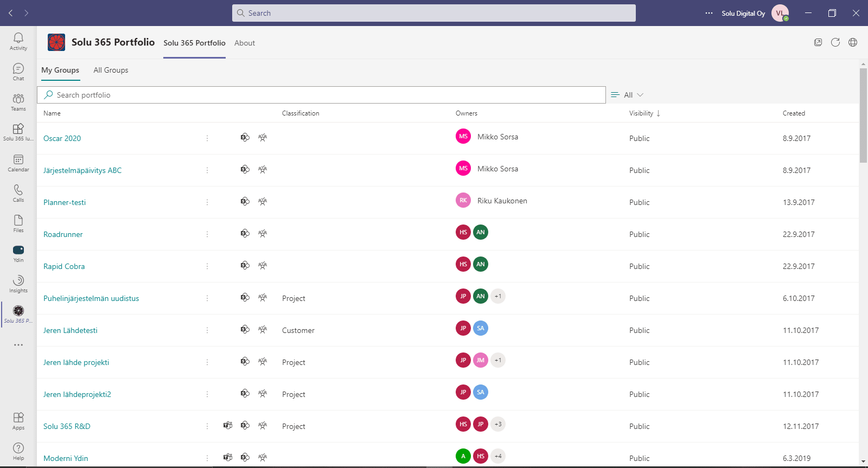Click the MS avatar for Oscar 2020 owner
Image resolution: width=868 pixels, height=468 pixels.
pyautogui.click(x=463, y=136)
